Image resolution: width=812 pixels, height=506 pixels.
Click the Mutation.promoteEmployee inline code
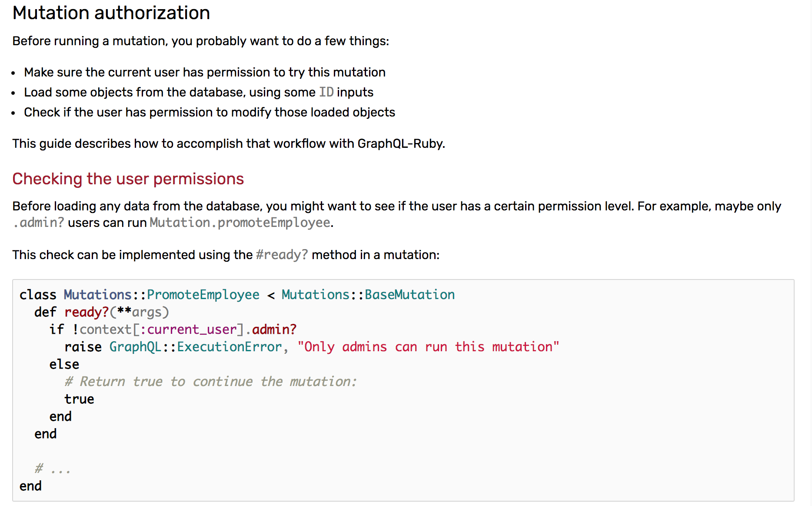(240, 223)
